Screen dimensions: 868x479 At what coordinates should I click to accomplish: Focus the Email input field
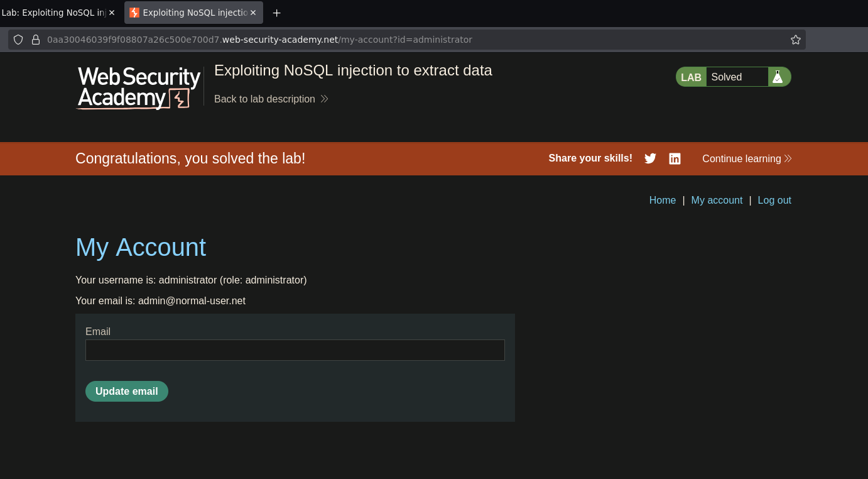pyautogui.click(x=295, y=350)
